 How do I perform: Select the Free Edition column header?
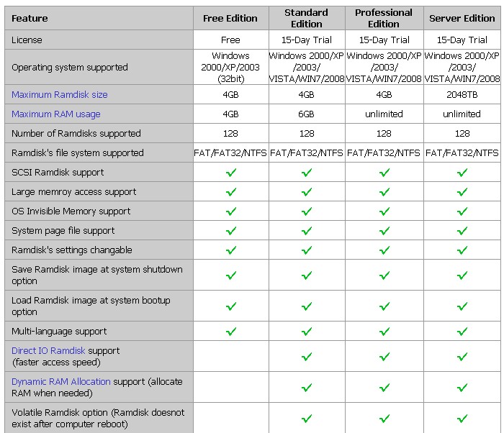click(x=230, y=19)
